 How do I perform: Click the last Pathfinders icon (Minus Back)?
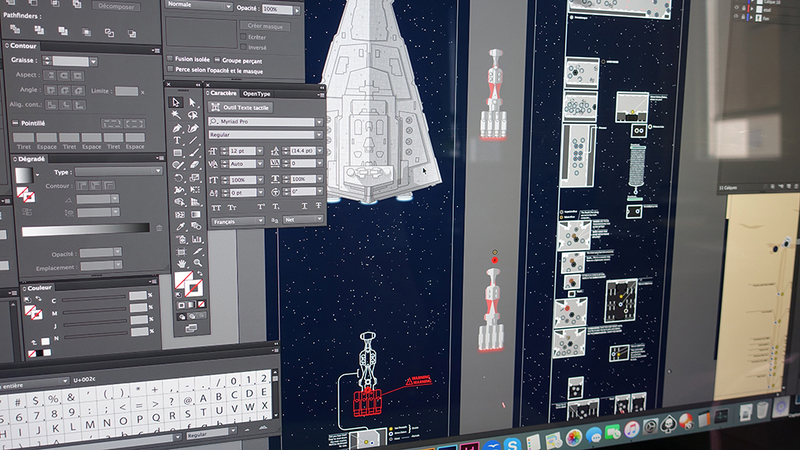(132, 34)
